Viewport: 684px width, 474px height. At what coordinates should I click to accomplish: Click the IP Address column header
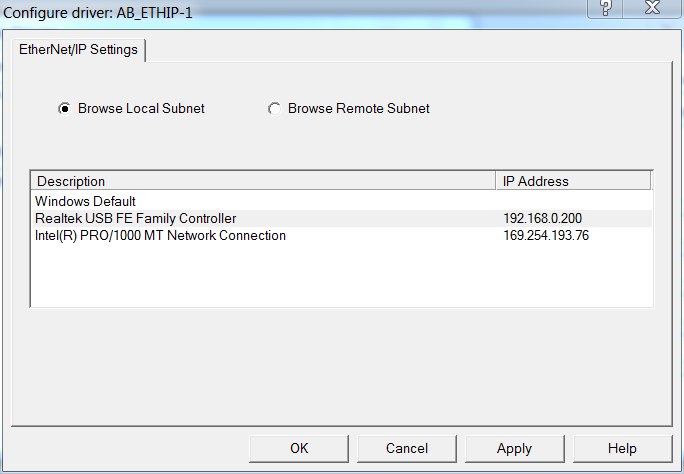pyautogui.click(x=573, y=181)
